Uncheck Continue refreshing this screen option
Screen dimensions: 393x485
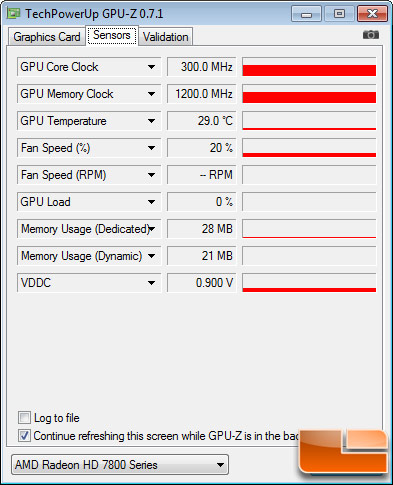pyautogui.click(x=24, y=435)
